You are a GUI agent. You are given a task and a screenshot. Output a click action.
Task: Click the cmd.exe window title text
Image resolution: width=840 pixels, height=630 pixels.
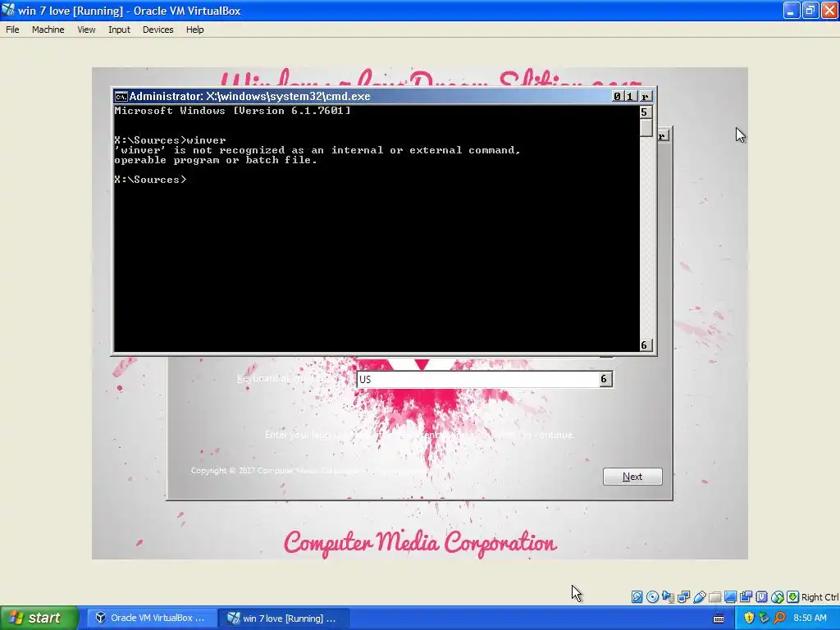pyautogui.click(x=249, y=97)
